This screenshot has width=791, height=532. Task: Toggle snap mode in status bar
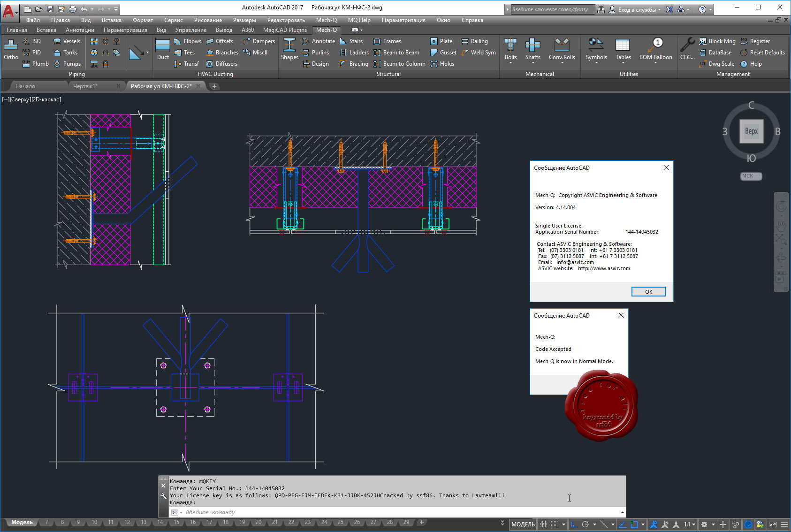coord(554,524)
